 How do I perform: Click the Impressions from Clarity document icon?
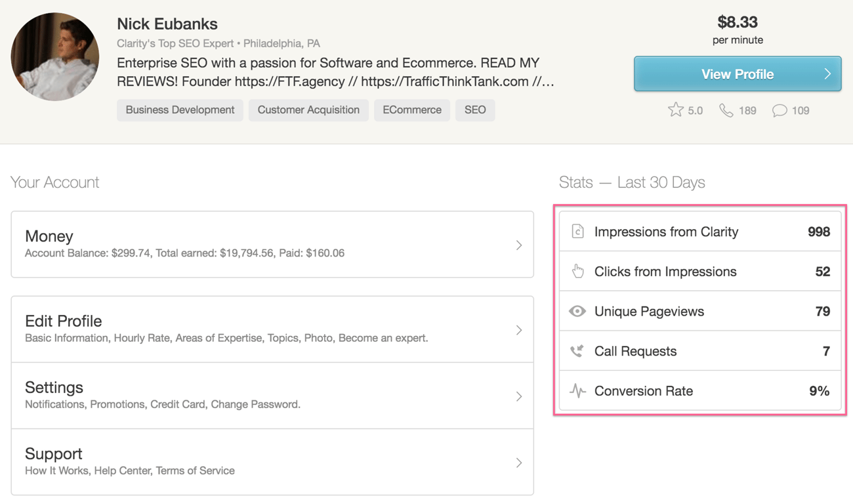577,232
